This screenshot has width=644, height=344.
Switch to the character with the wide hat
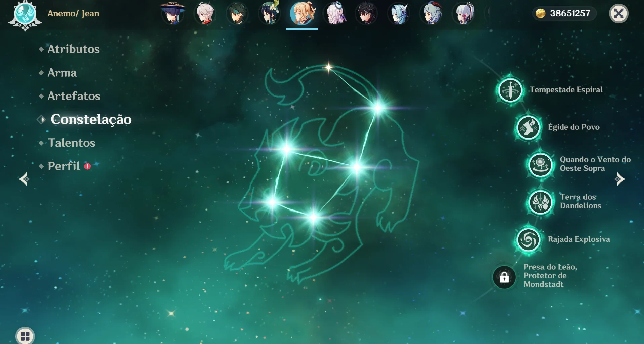pyautogui.click(x=172, y=13)
